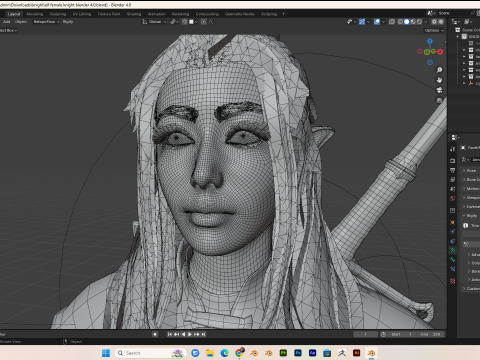The height and width of the screenshot is (360, 480).
Task: Click the red X axis on the navigation gizmo
Action: click(440, 52)
